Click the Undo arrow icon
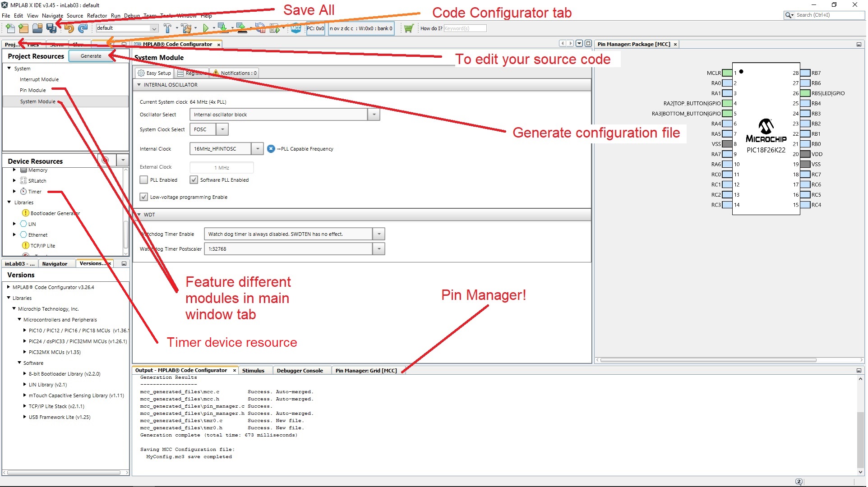The width and height of the screenshot is (868, 487). [x=69, y=28]
